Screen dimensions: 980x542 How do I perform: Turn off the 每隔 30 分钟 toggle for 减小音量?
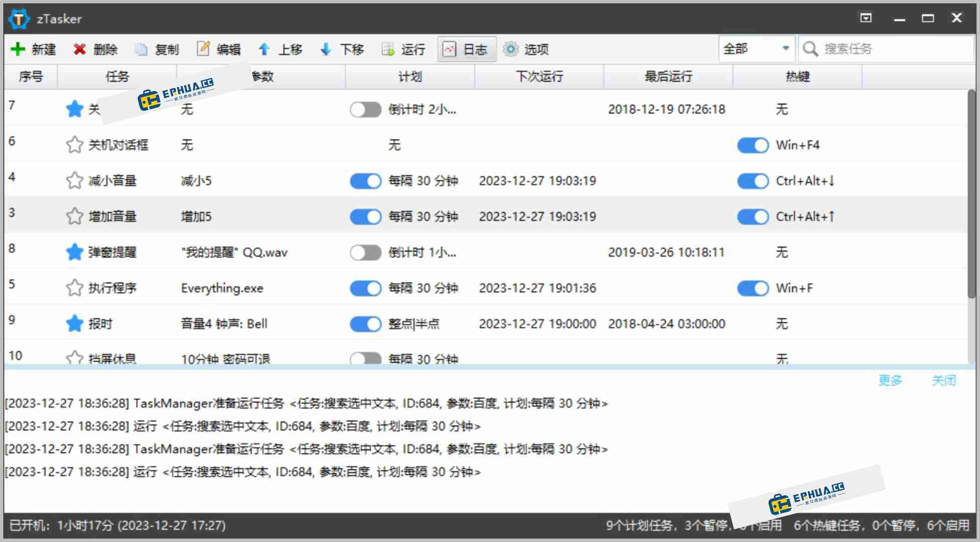pos(365,181)
